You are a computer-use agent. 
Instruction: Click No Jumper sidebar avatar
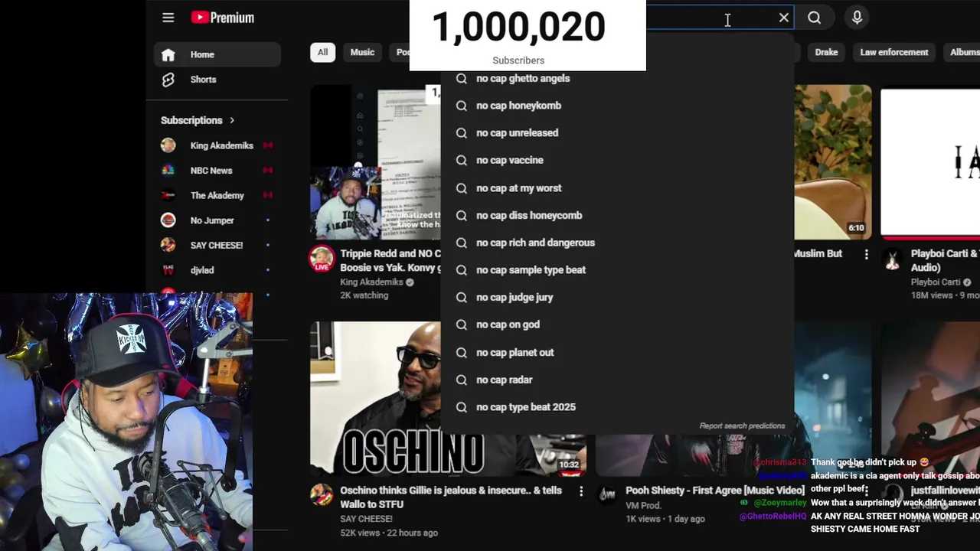pos(168,220)
